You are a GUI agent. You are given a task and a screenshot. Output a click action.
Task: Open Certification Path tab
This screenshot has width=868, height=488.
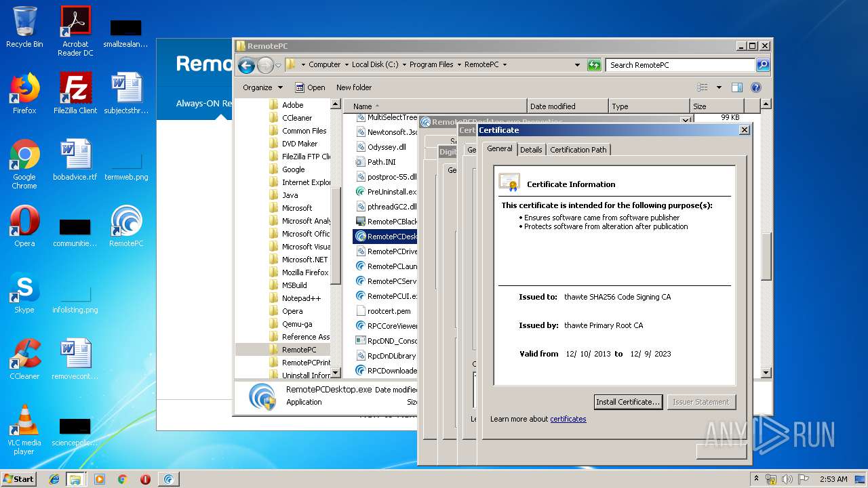[x=578, y=150]
